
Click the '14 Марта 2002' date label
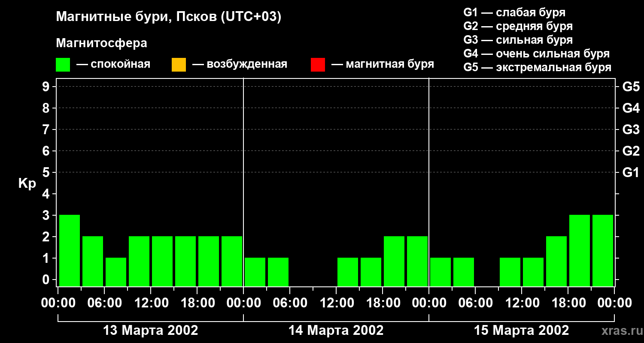pyautogui.click(x=336, y=331)
